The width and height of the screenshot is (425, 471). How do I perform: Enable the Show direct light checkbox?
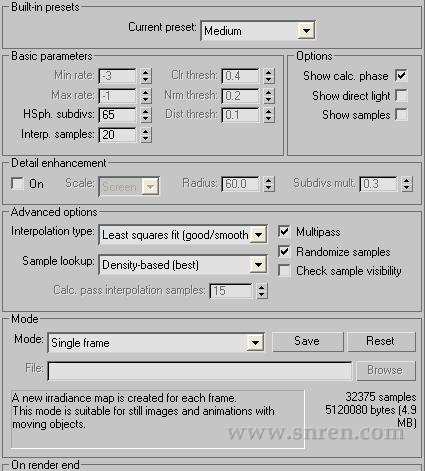401,96
